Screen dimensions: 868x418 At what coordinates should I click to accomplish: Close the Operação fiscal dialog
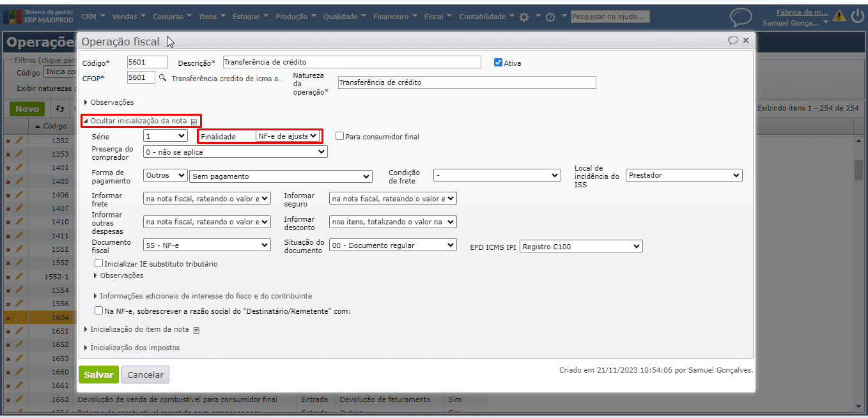pos(745,40)
